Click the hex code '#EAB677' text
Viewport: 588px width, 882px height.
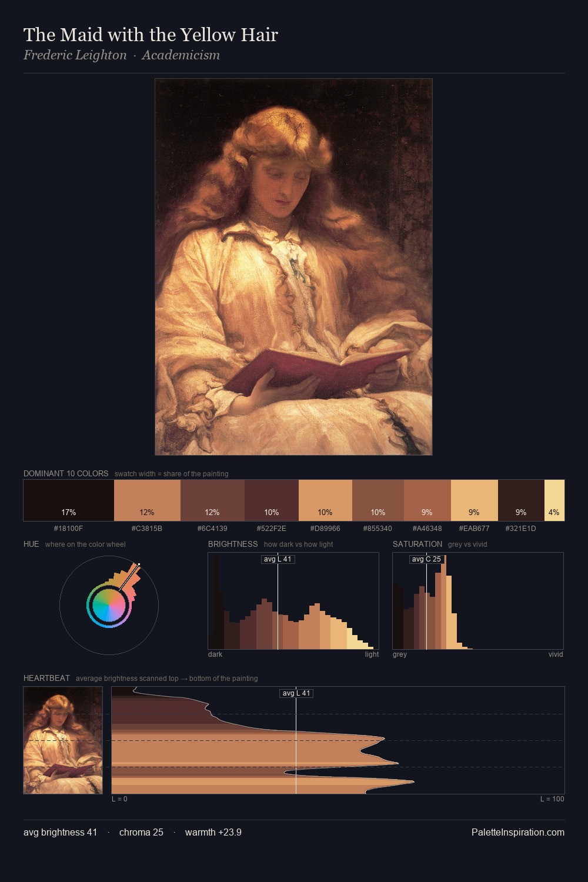point(475,529)
